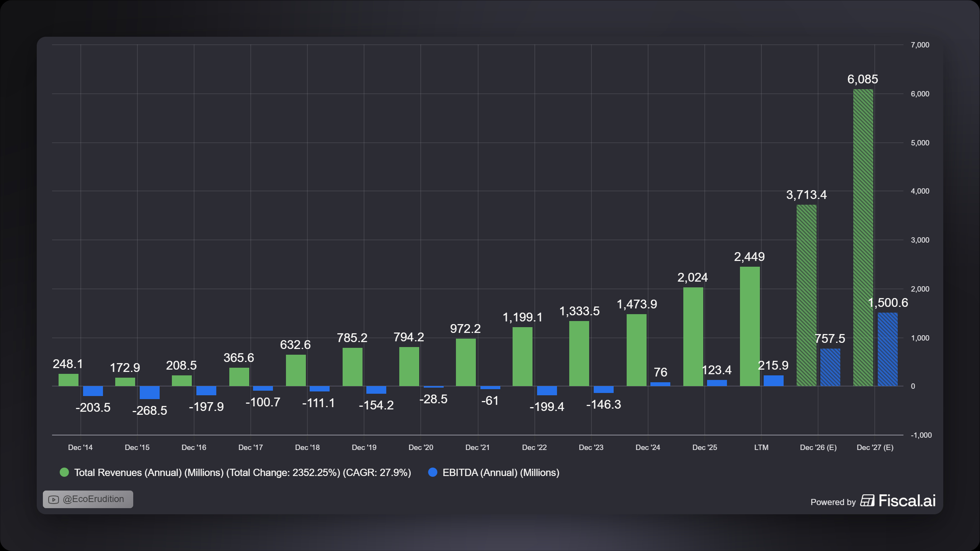The image size is (980, 551).
Task: Click the "Dec '20" axis label
Action: [x=421, y=447]
